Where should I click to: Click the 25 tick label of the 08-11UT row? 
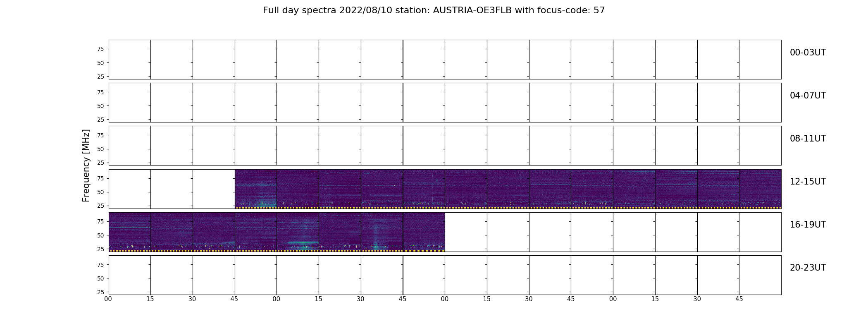[x=100, y=163]
